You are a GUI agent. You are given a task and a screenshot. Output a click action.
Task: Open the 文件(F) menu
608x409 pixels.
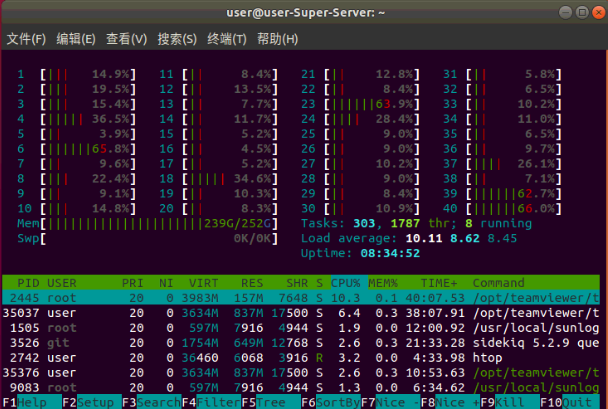tap(26, 39)
